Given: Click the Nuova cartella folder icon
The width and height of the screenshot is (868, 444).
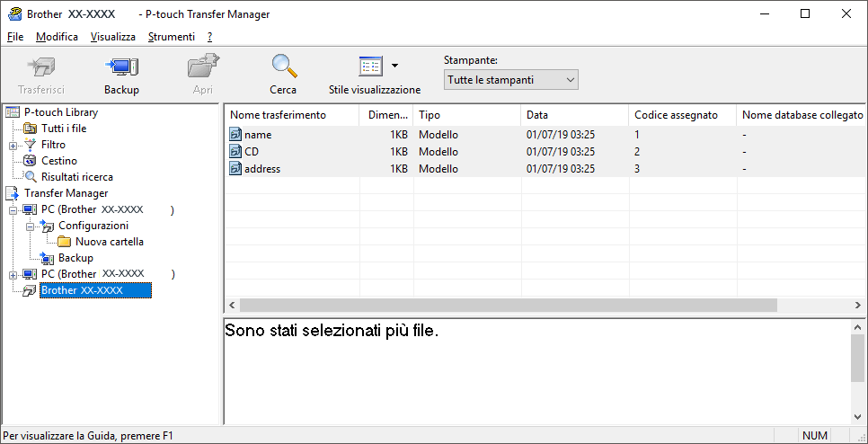Looking at the screenshot, I should coord(65,242).
